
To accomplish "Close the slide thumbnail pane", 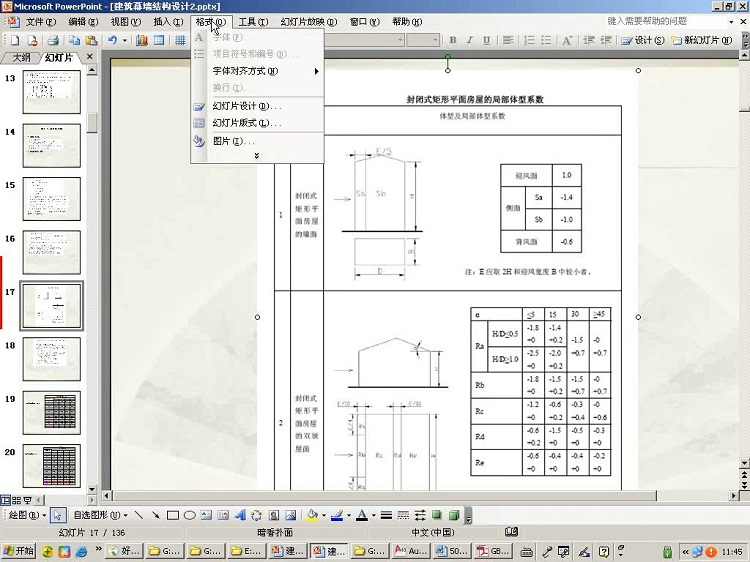I will tap(90, 56).
